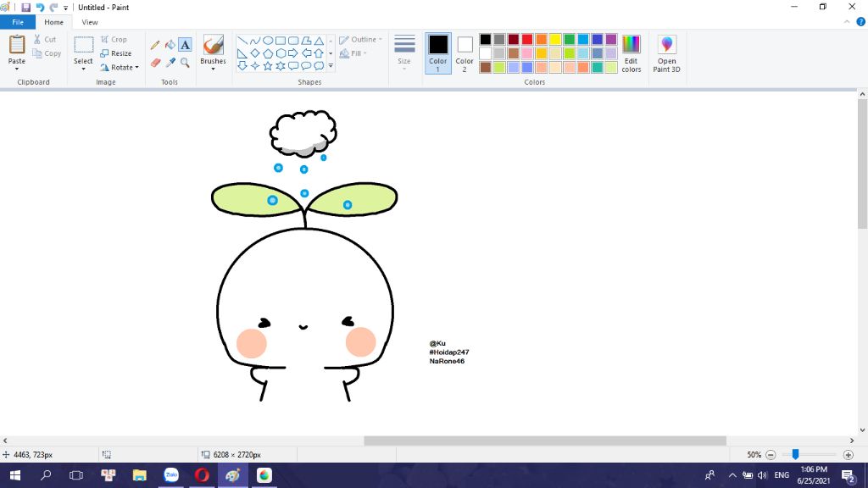Switch to the Color 2 selector
The height and width of the screenshot is (488, 868).
pyautogui.click(x=465, y=53)
